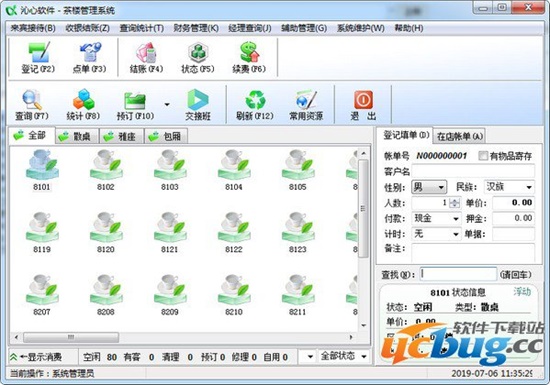Select table 8122
Screen dimensions: 550x385
(234, 233)
